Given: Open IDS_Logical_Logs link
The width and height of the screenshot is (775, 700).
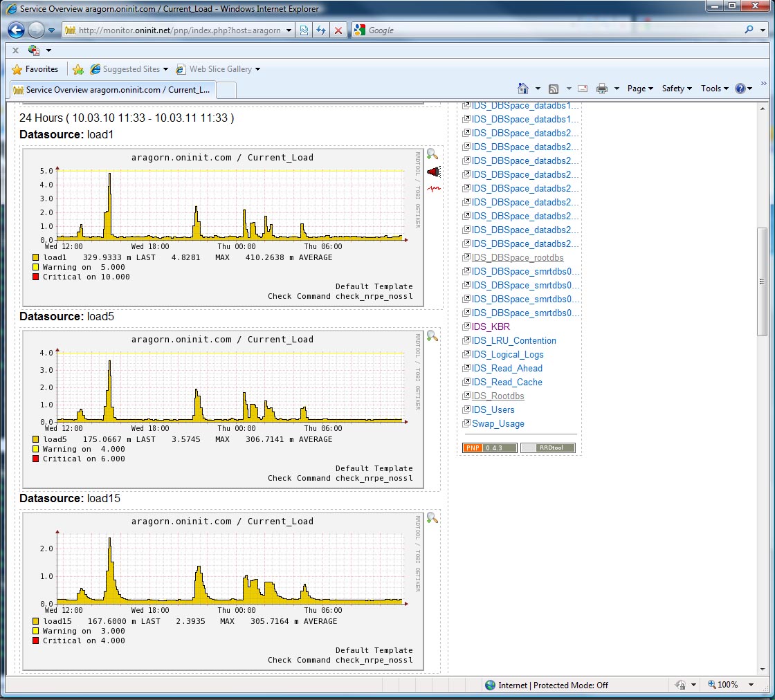Looking at the screenshot, I should click(508, 354).
